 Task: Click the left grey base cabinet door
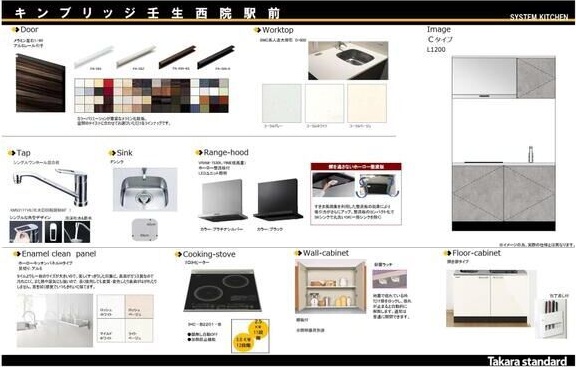click(478, 193)
